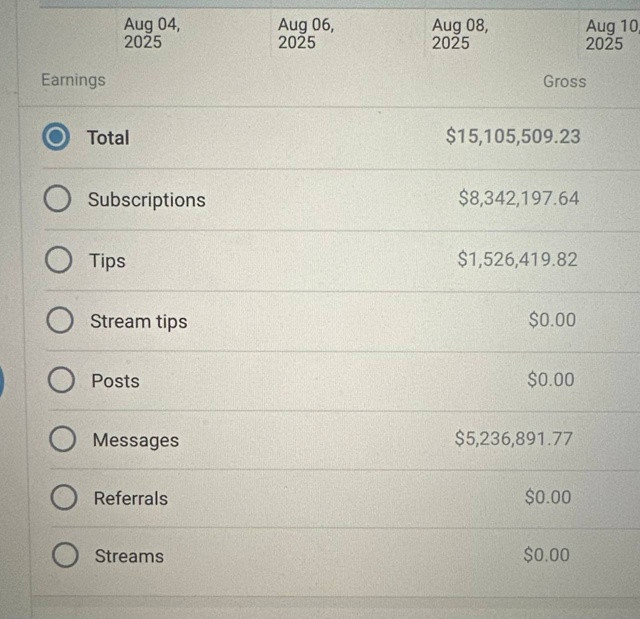Click the Gross column header
The image size is (640, 619).
tap(564, 82)
